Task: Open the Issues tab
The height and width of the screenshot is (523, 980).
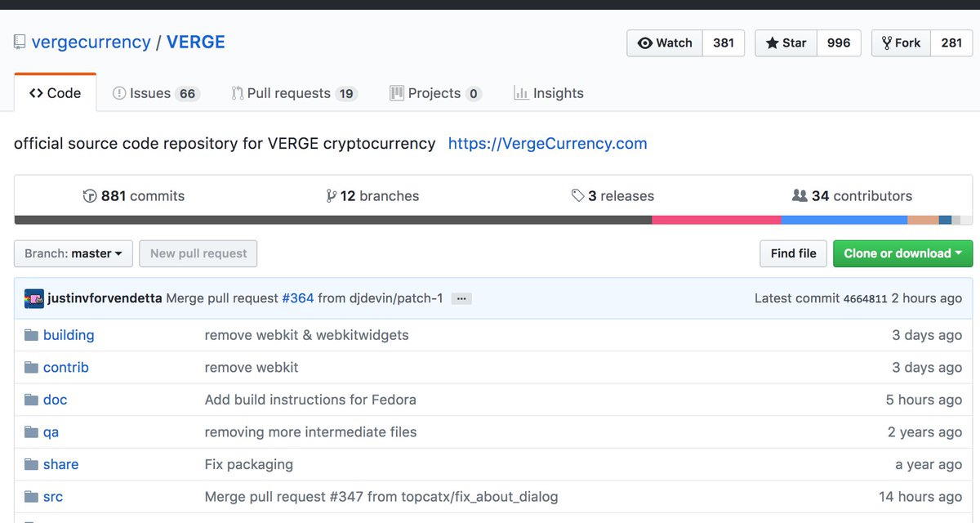Action: pyautogui.click(x=156, y=93)
